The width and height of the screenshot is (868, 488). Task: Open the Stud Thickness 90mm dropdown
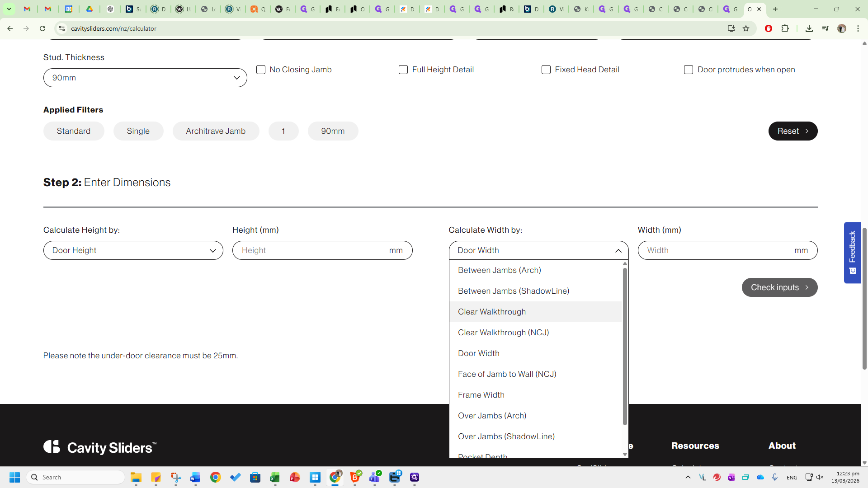(145, 78)
